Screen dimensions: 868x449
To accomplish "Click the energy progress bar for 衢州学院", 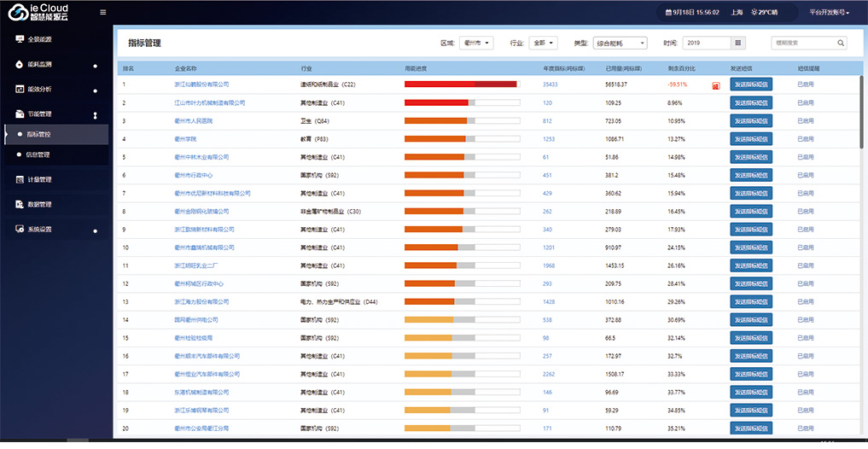I will [x=462, y=139].
